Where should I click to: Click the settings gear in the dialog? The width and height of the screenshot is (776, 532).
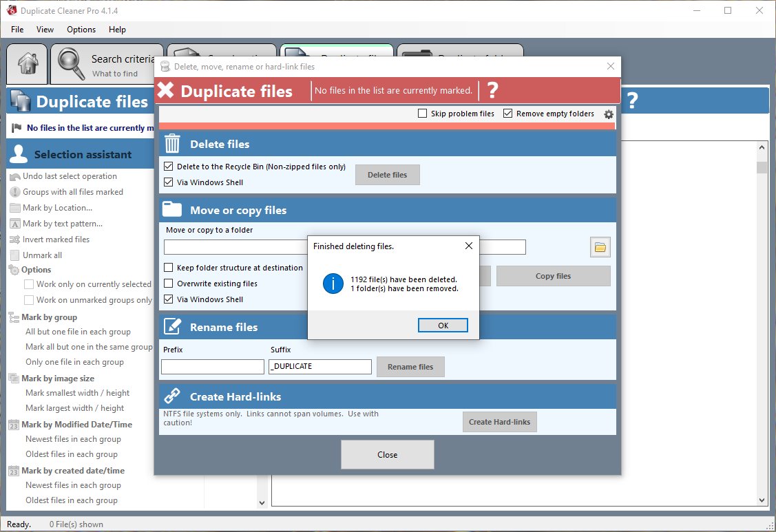click(608, 114)
